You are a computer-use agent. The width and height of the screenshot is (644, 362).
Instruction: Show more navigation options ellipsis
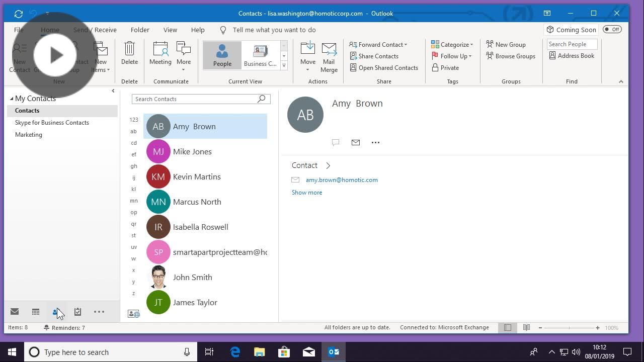coord(99,312)
